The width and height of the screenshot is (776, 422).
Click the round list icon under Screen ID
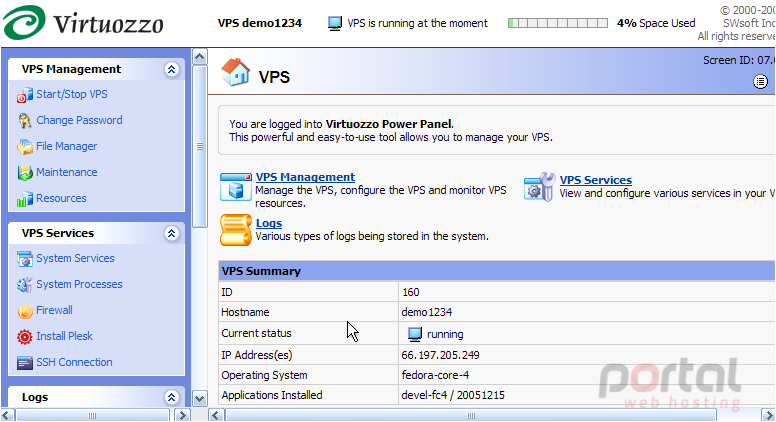coord(761,82)
